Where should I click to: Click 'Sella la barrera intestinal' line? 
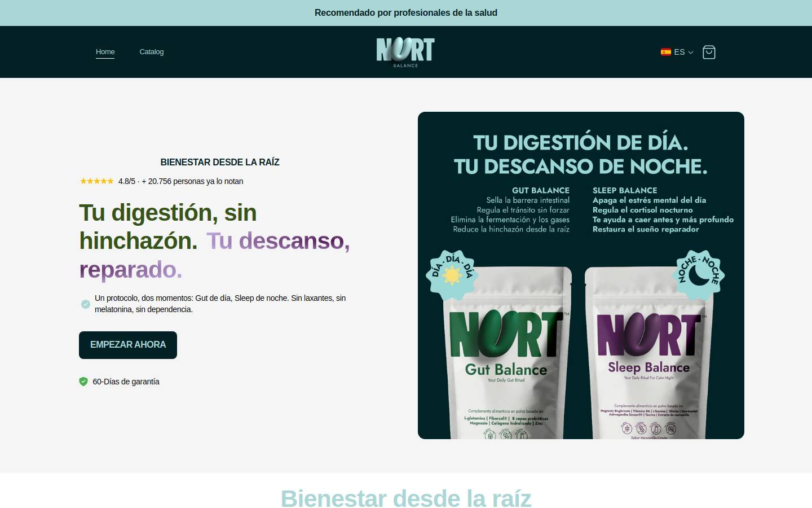pyautogui.click(x=528, y=200)
